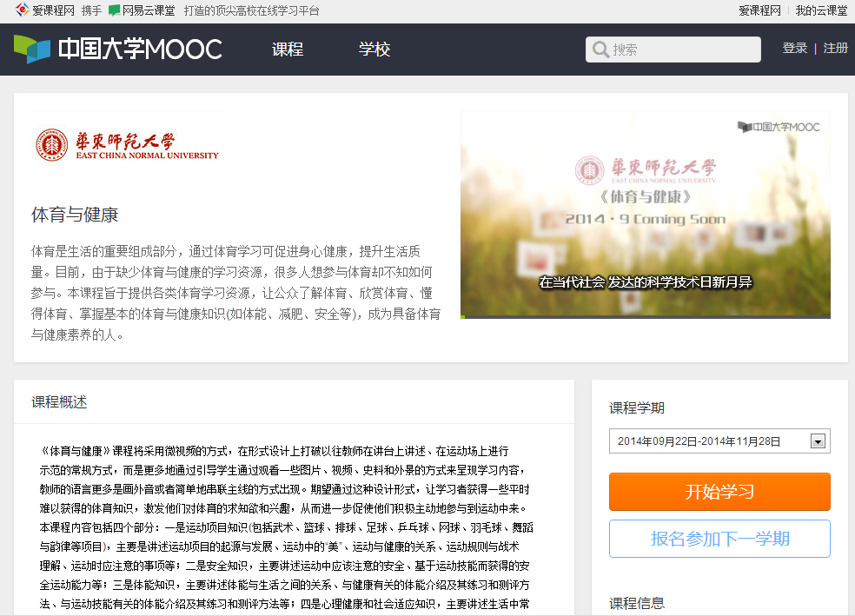Click the 课程概述 section heading
This screenshot has height=616, width=855.
[59, 402]
